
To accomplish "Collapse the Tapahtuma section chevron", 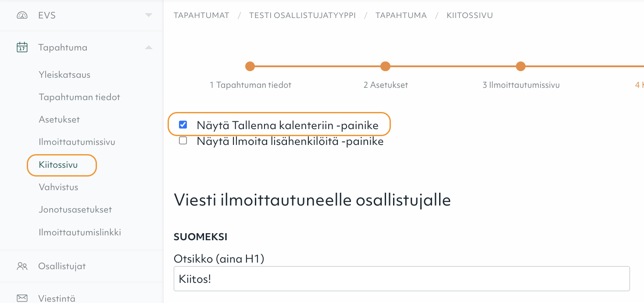I will click(x=149, y=47).
